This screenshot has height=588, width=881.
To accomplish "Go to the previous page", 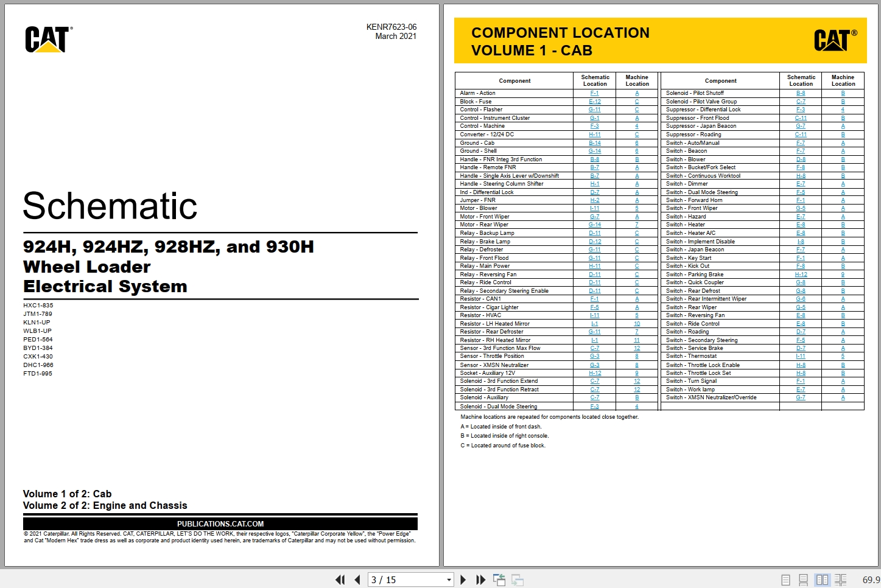I will [x=357, y=580].
